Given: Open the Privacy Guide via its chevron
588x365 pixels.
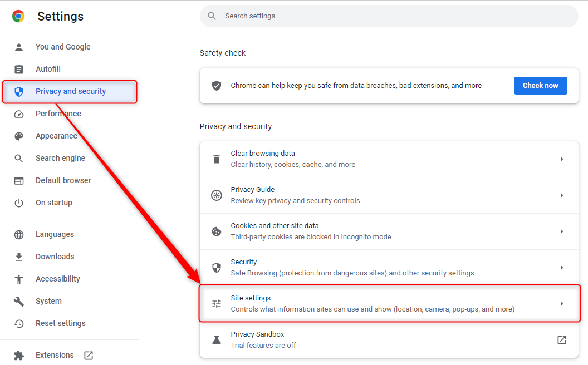Looking at the screenshot, I should tap(562, 195).
